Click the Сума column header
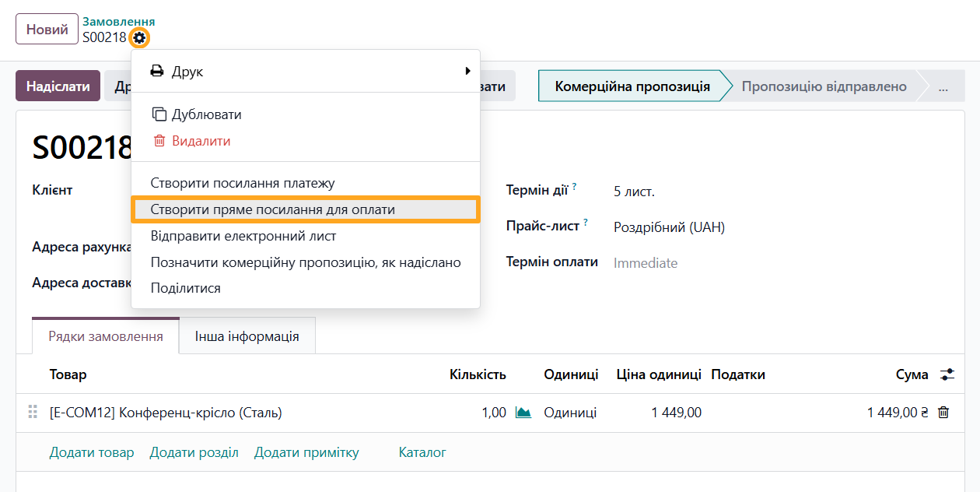 tap(912, 374)
